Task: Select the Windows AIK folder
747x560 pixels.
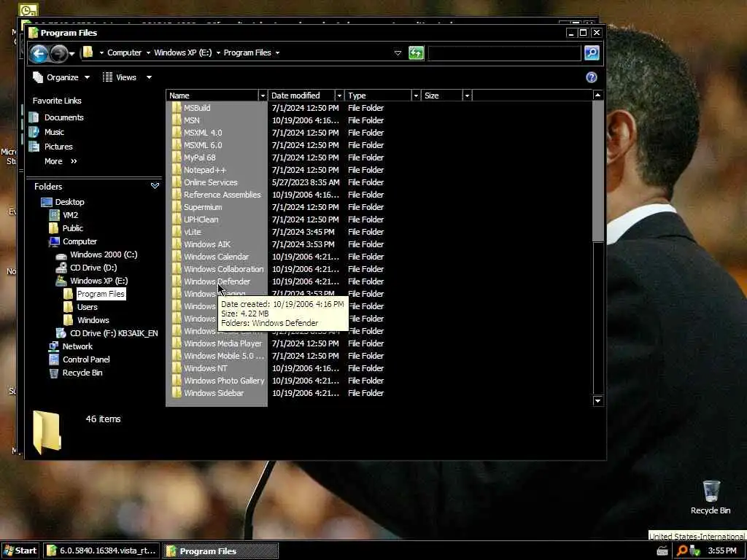Action: tap(206, 244)
